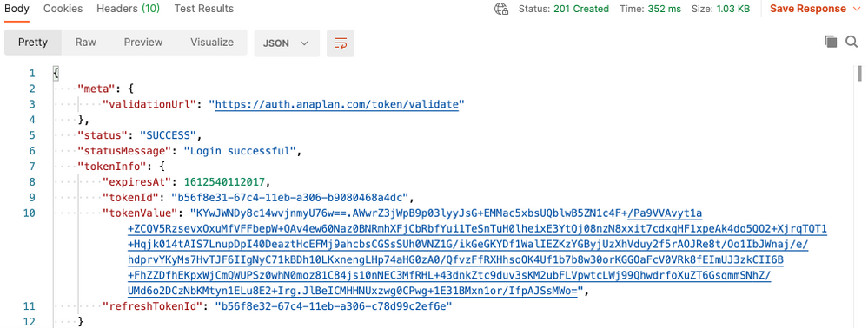Open the auth.anaplan.com validate URL link
Viewport: 868px width, 328px height.
(337, 104)
